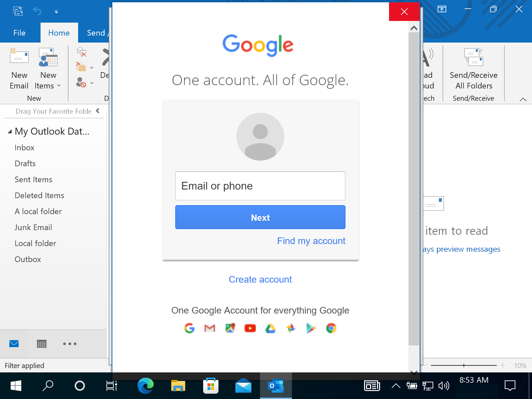Switch to Mail view via the envelope icon
This screenshot has height=399, width=532.
point(14,344)
